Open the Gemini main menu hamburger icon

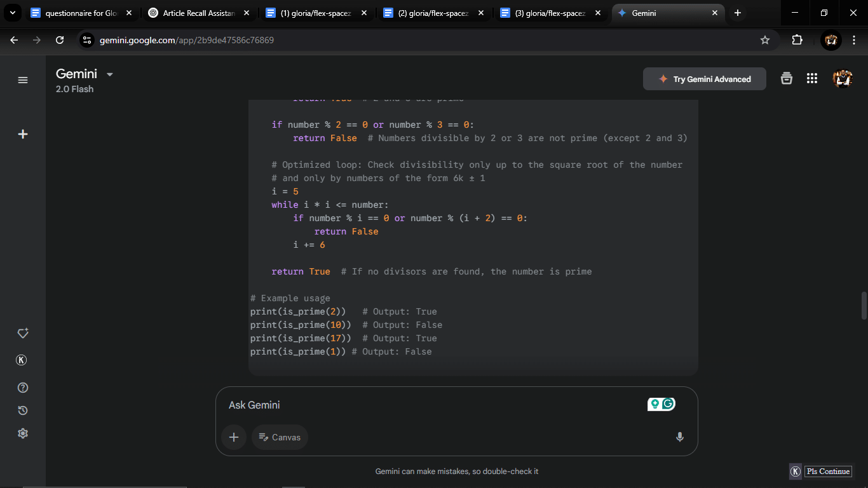click(x=23, y=80)
